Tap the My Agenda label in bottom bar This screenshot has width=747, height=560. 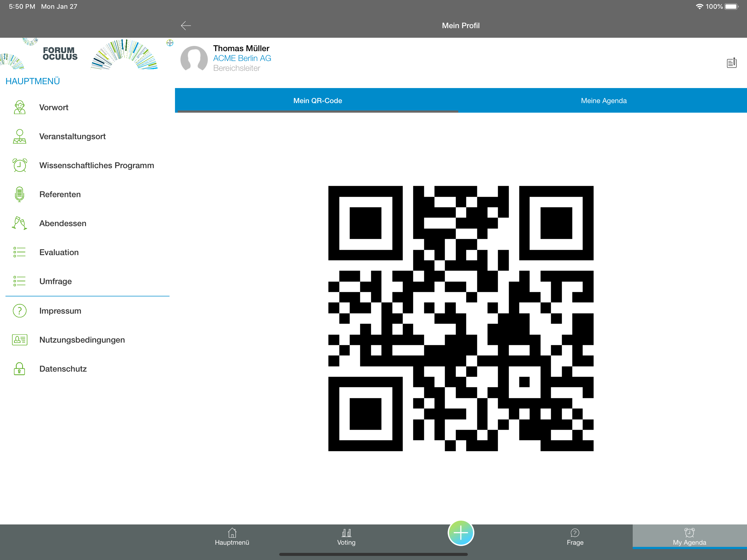pyautogui.click(x=690, y=542)
